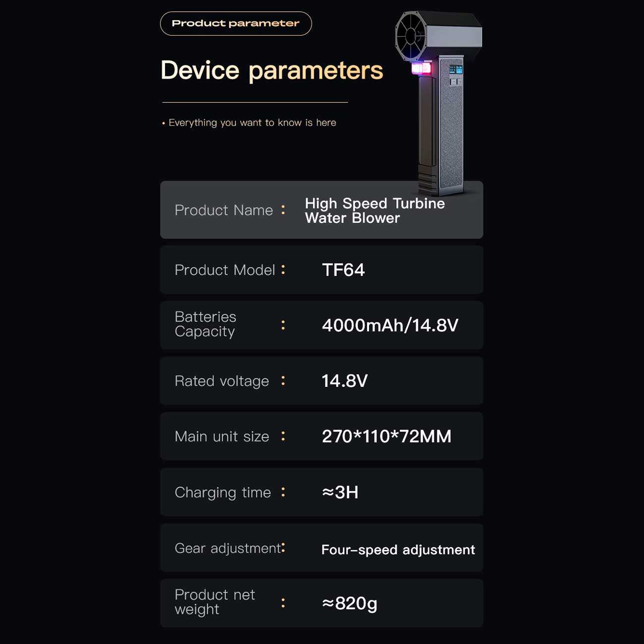Click the blower's round fan intake
The height and width of the screenshot is (644, 644).
click(x=411, y=36)
